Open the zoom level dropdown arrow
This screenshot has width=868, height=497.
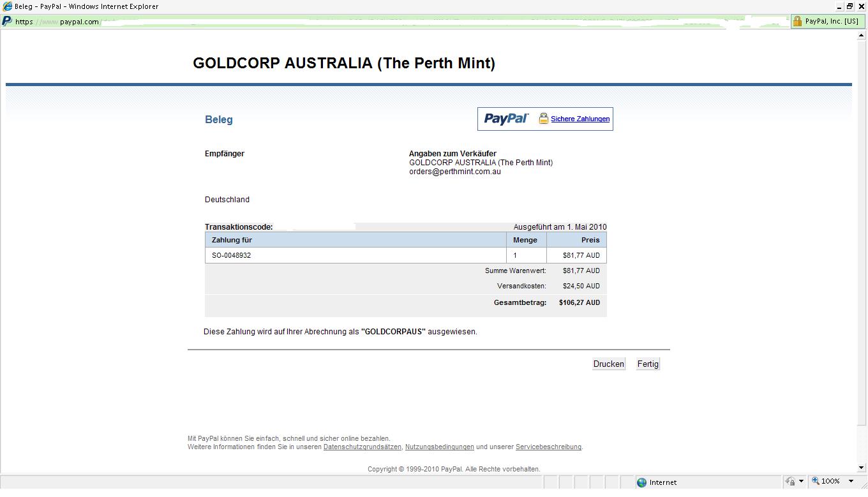tap(851, 481)
